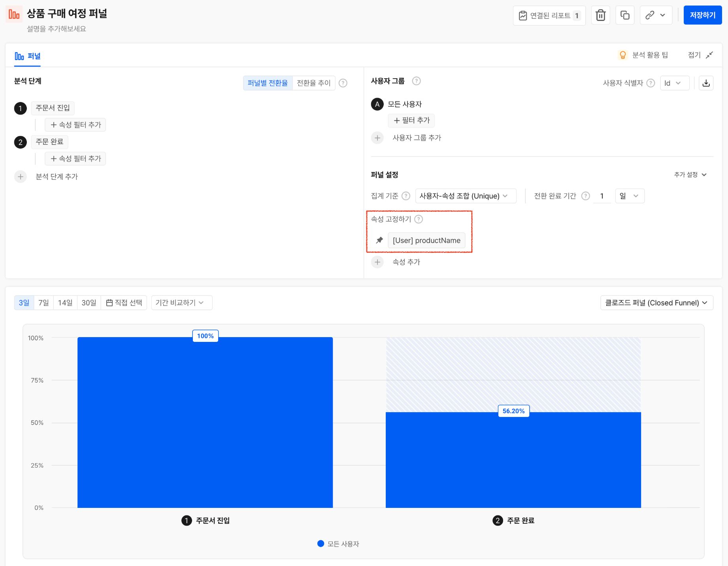Collapse the panel with 접기

click(x=700, y=55)
